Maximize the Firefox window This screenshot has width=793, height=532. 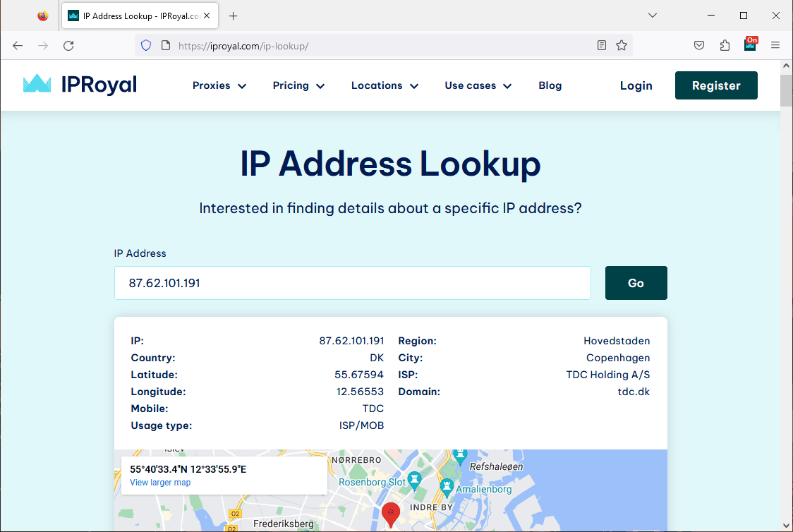pyautogui.click(x=744, y=16)
